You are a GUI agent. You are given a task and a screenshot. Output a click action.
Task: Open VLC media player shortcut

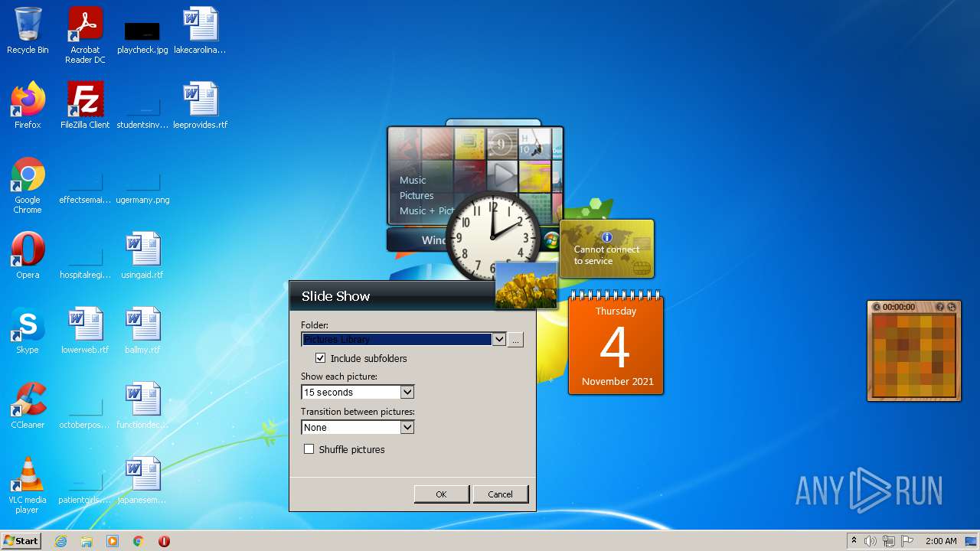[x=28, y=486]
